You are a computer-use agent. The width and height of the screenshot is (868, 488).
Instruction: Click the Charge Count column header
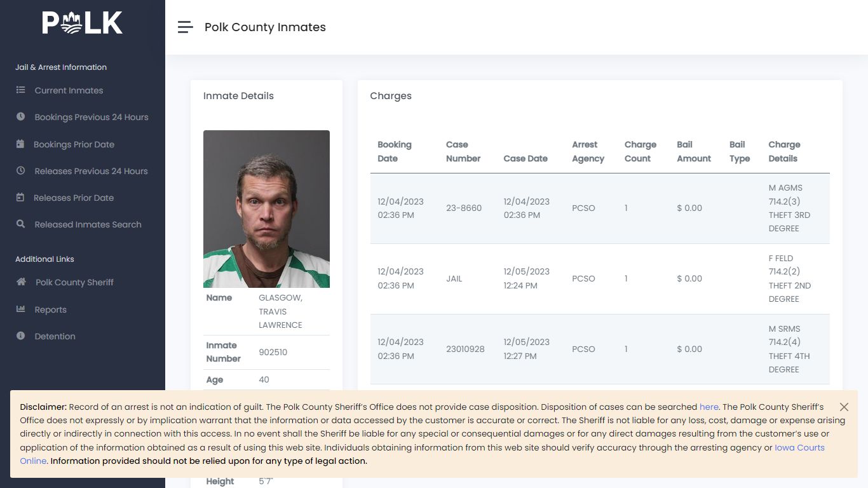coord(641,151)
